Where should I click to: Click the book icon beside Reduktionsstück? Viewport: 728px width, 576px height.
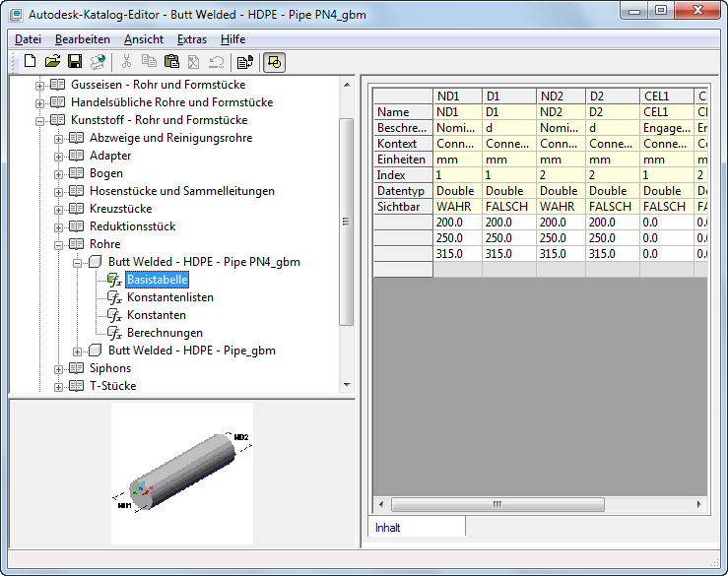[x=76, y=226]
